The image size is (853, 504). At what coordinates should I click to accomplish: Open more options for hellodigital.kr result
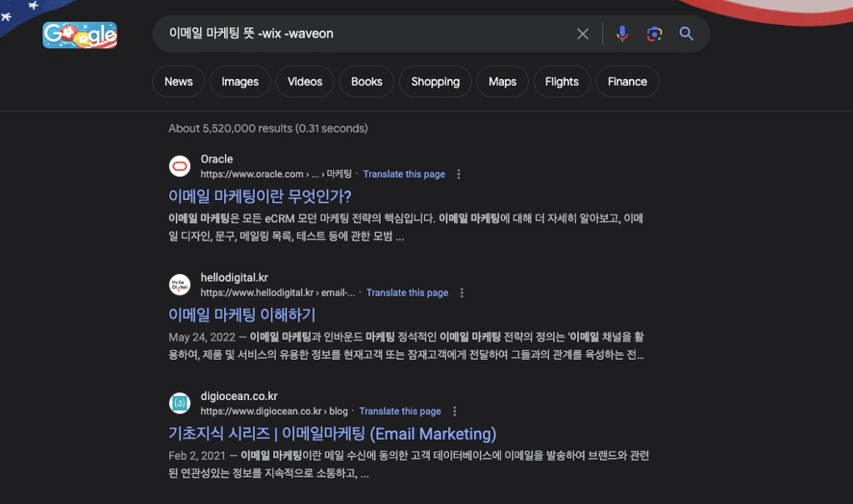coord(461,293)
